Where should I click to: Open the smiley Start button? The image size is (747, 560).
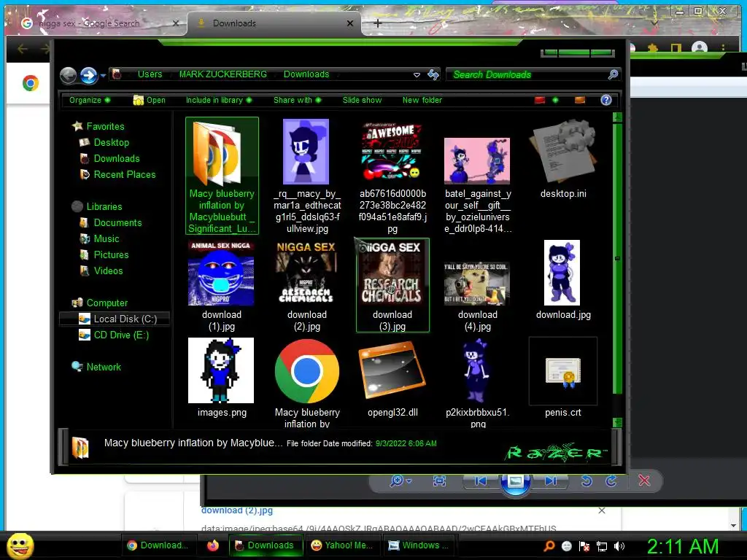point(20,545)
